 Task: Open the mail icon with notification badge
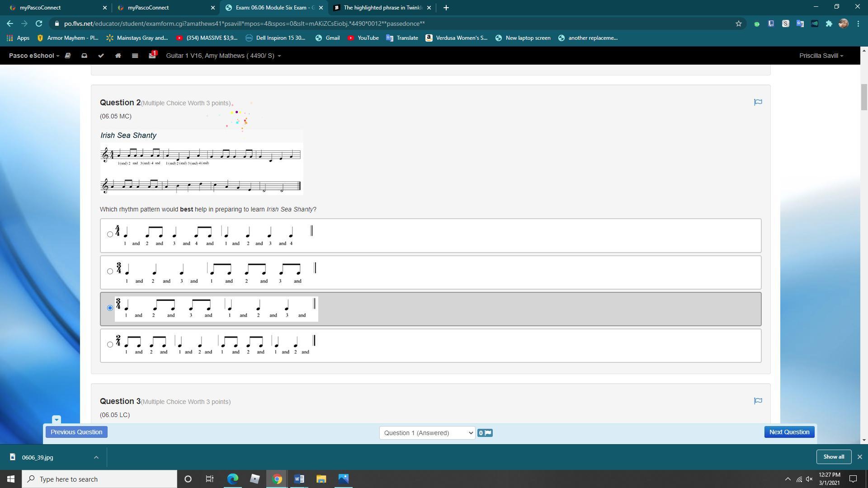(x=152, y=56)
